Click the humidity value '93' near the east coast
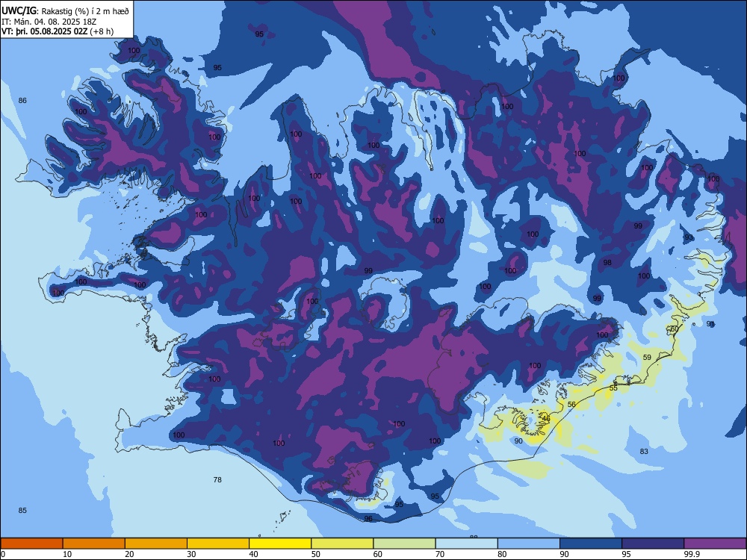 click(x=689, y=237)
